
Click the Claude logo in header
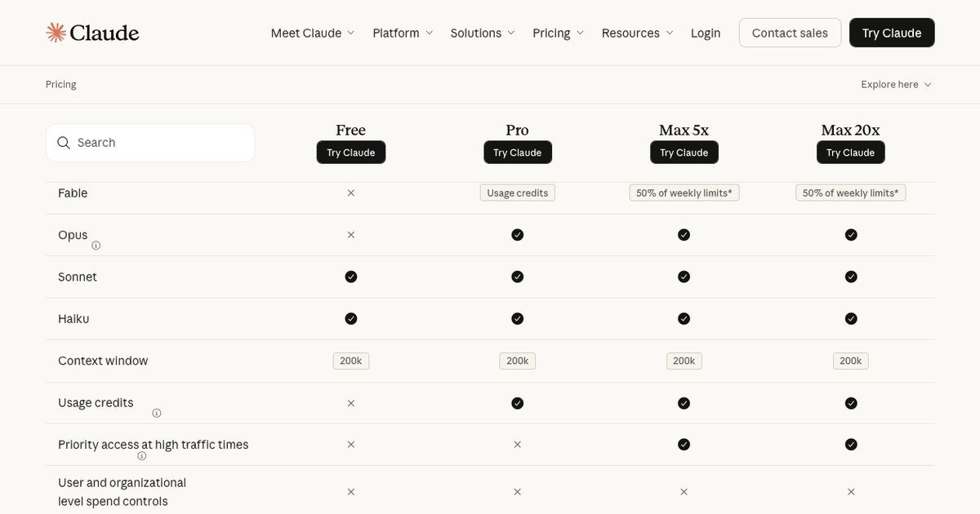[92, 33]
